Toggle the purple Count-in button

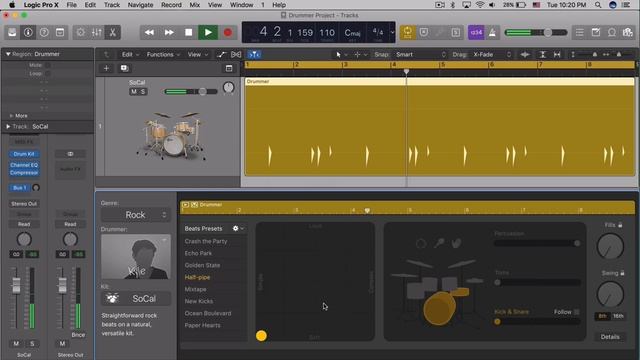476,32
